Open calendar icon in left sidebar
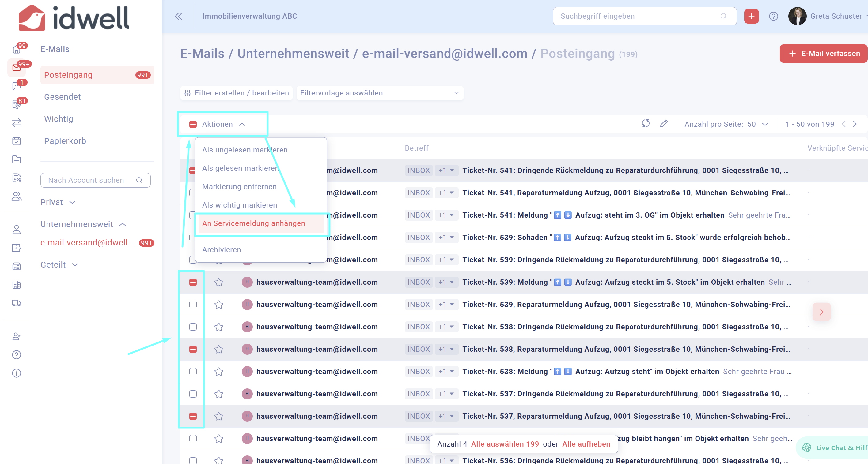This screenshot has width=868, height=464. (x=16, y=141)
